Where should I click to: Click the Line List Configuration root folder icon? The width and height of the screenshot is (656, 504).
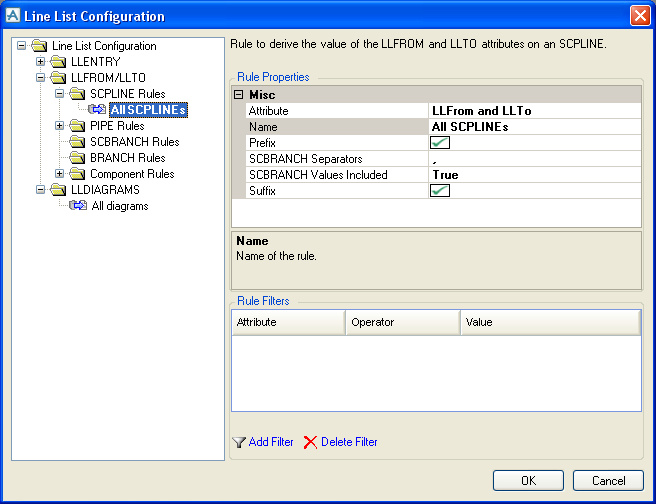(x=40, y=46)
